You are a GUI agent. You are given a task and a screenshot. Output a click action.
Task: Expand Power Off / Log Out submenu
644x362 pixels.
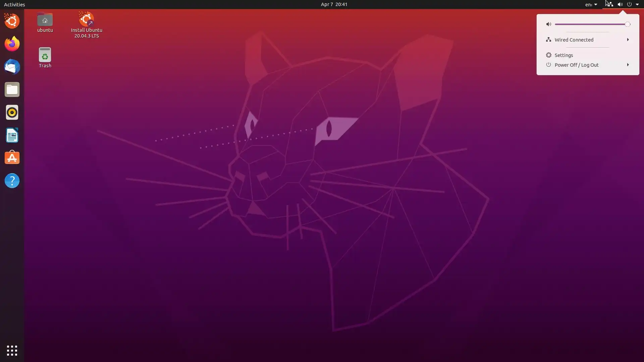click(x=628, y=65)
